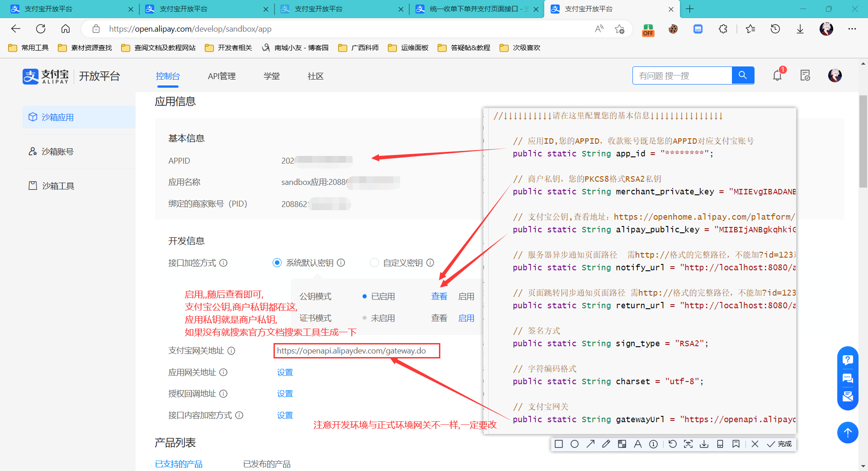This screenshot has width=868, height=471.
Task: Click the info icon beside 接口内容加密方式
Action: click(x=239, y=415)
